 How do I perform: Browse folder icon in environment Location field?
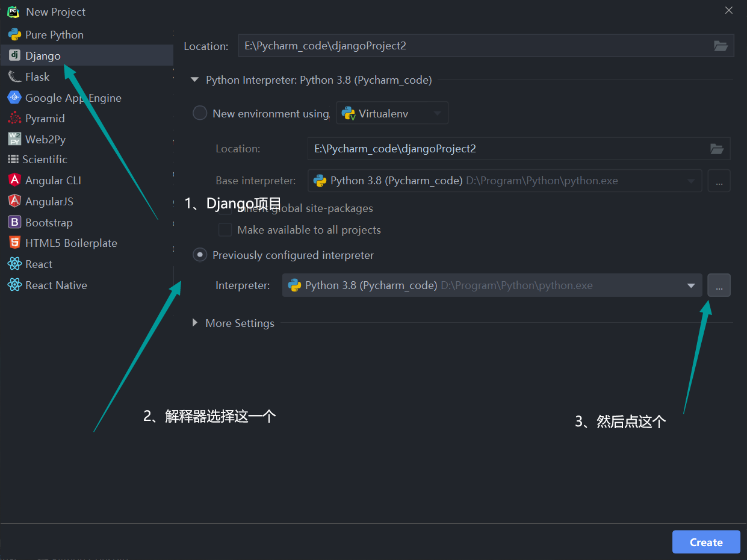[716, 149]
